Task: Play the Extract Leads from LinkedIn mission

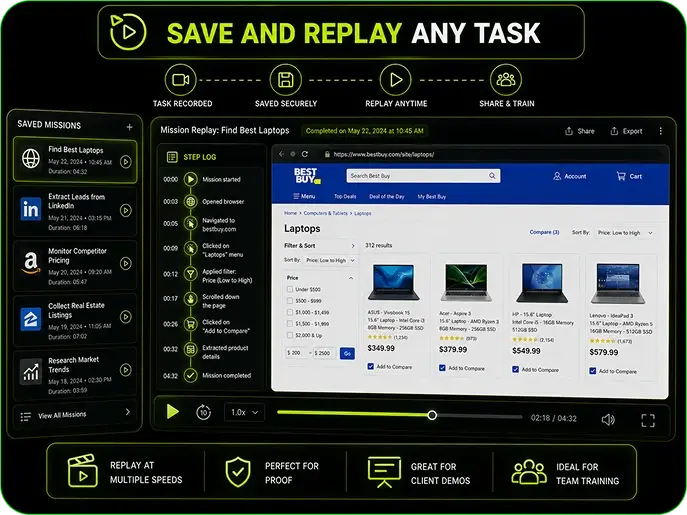Action: point(126,211)
